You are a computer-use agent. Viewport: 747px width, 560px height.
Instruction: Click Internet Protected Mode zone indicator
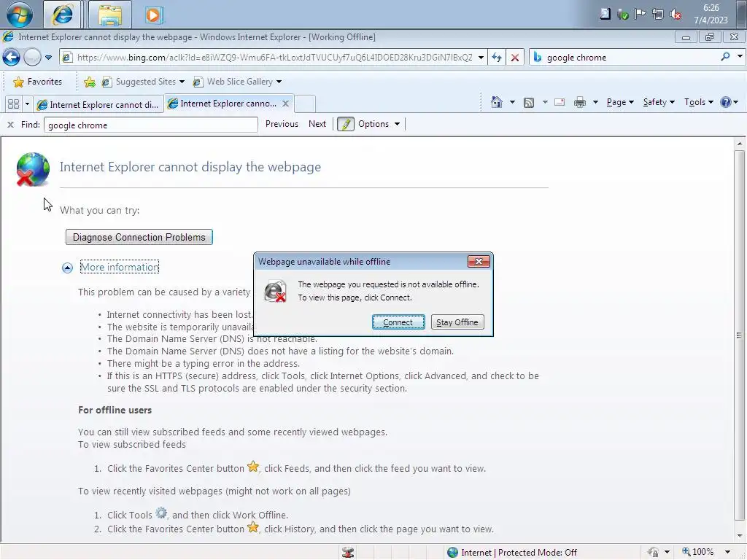click(511, 553)
